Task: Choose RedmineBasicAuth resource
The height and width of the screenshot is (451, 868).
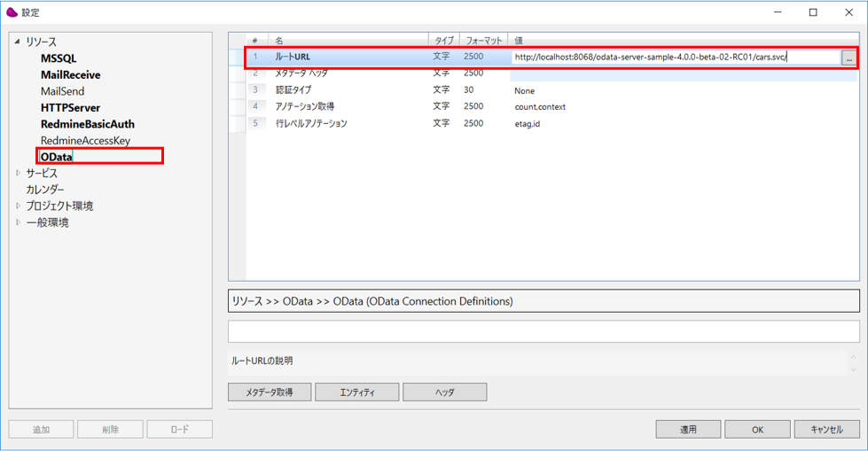Action: 87,124
